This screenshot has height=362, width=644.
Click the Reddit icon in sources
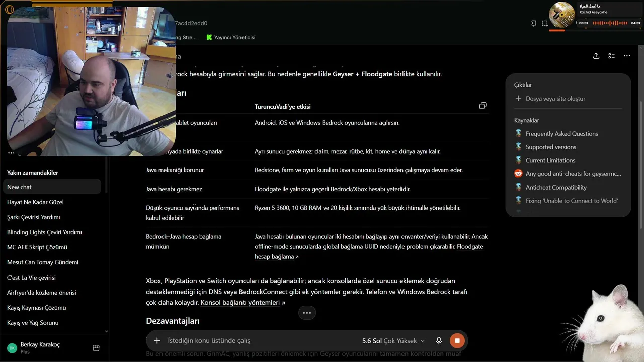pos(518,174)
